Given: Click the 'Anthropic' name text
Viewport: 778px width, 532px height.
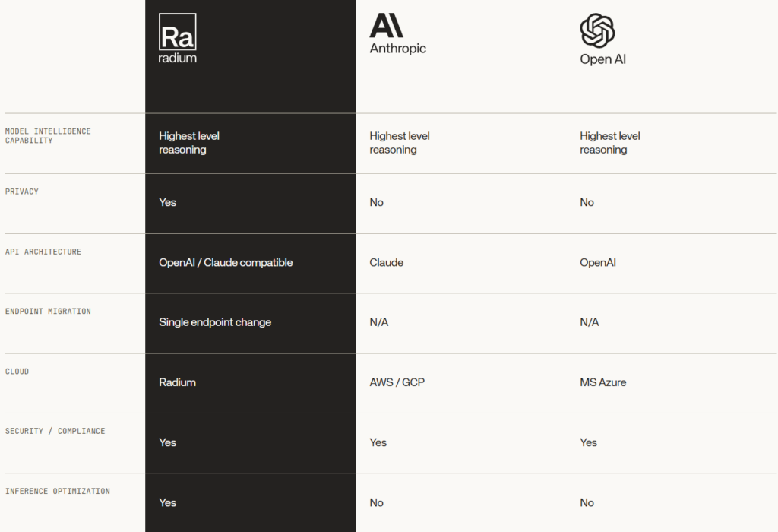Looking at the screenshot, I should [x=398, y=48].
